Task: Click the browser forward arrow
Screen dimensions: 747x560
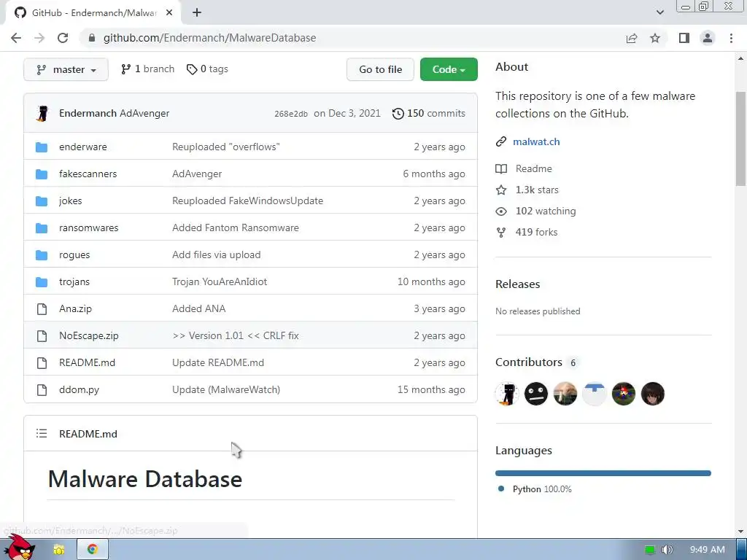Action: click(x=39, y=38)
